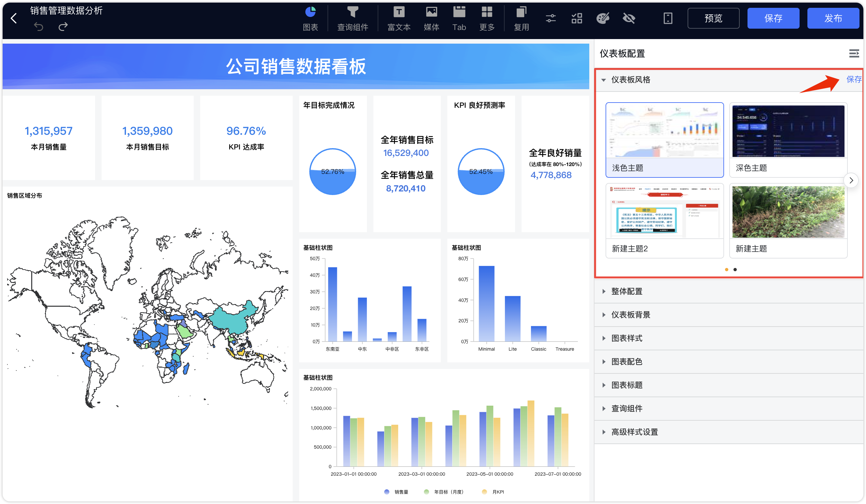Open the 图表 chart menu

tap(310, 19)
